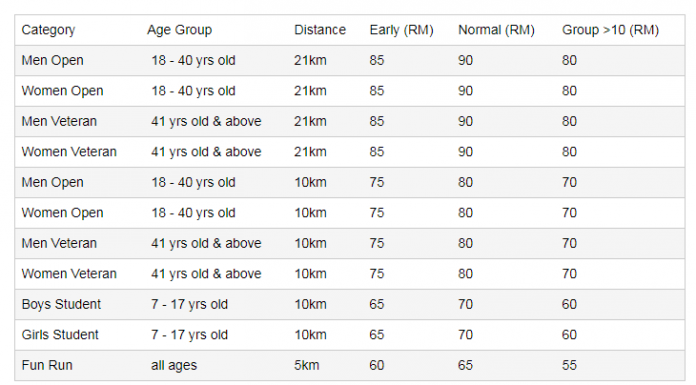
Task: Click the first Men Open row label
Action: (x=52, y=60)
